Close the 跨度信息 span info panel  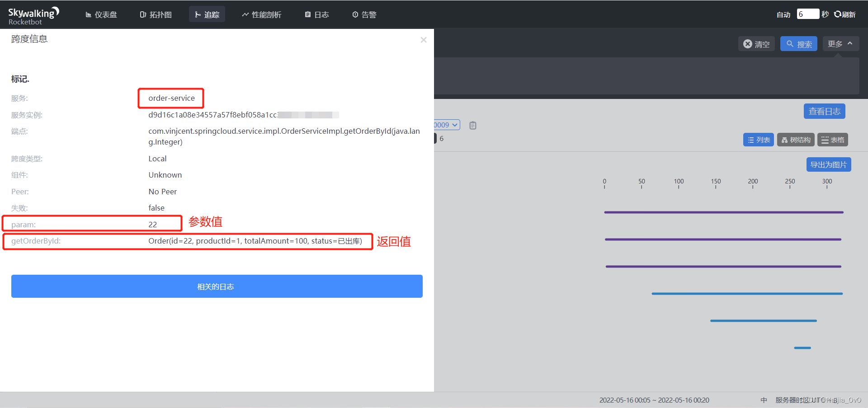pyautogui.click(x=424, y=40)
